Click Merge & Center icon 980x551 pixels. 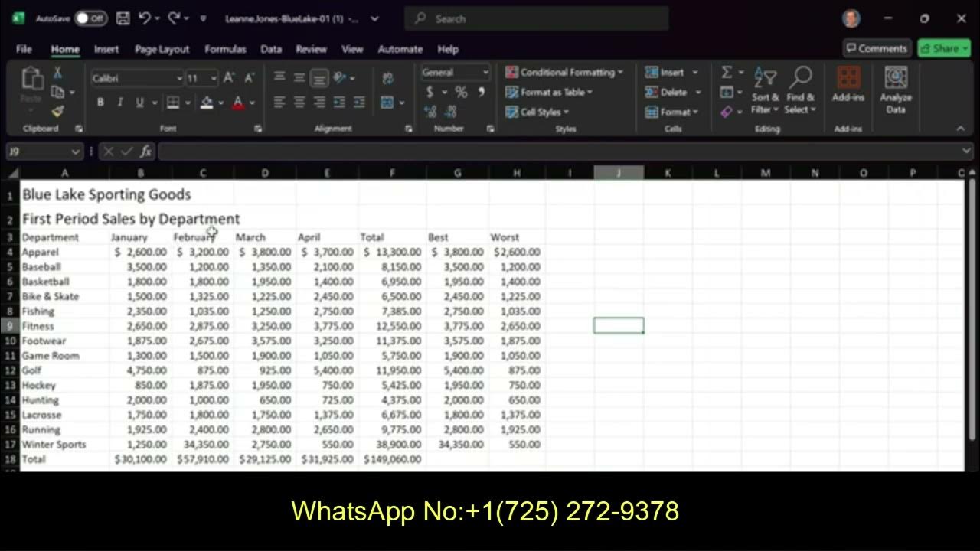(x=387, y=102)
